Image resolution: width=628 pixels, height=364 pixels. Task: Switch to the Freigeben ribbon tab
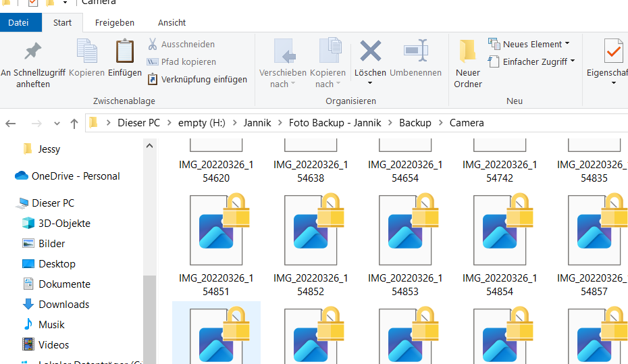click(115, 22)
